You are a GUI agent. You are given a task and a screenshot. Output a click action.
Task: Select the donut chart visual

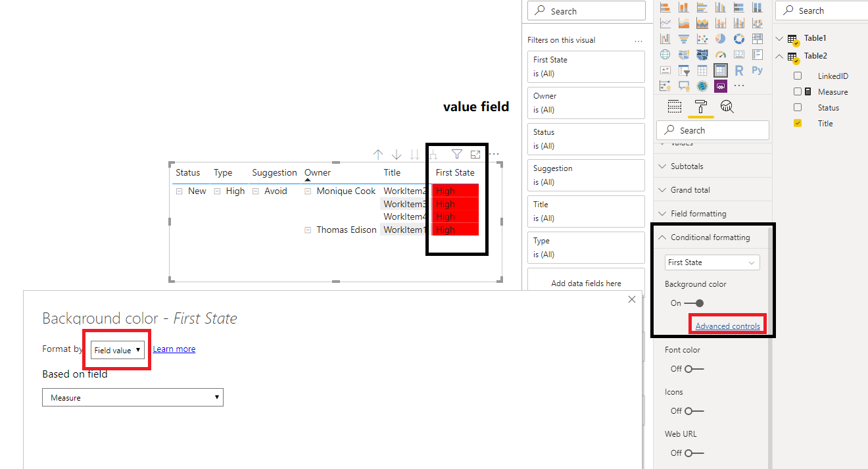pyautogui.click(x=739, y=39)
